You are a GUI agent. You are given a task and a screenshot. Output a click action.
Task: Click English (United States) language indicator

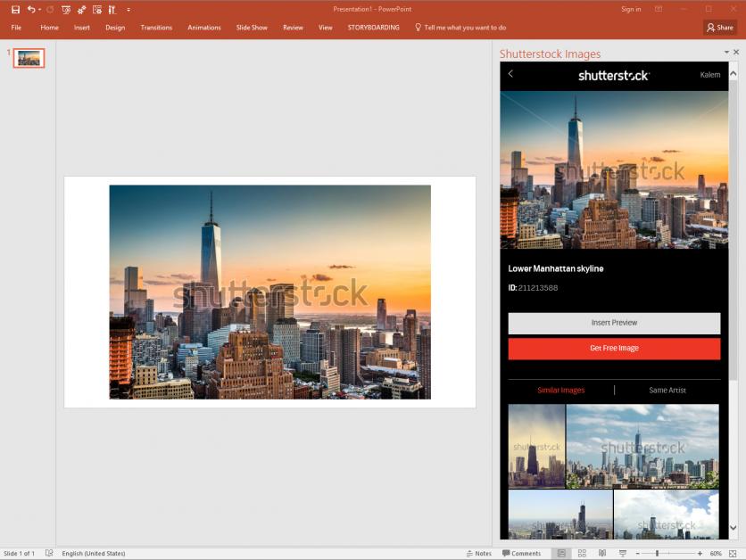(93, 554)
